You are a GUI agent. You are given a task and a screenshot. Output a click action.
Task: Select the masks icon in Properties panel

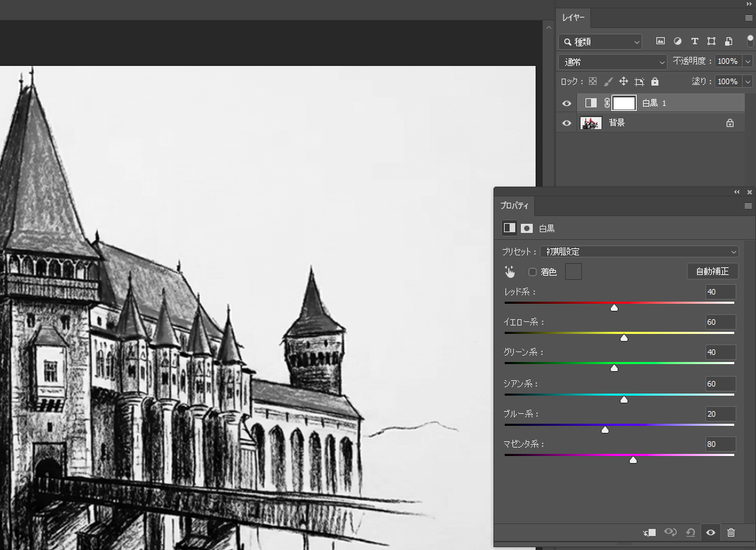pos(526,228)
